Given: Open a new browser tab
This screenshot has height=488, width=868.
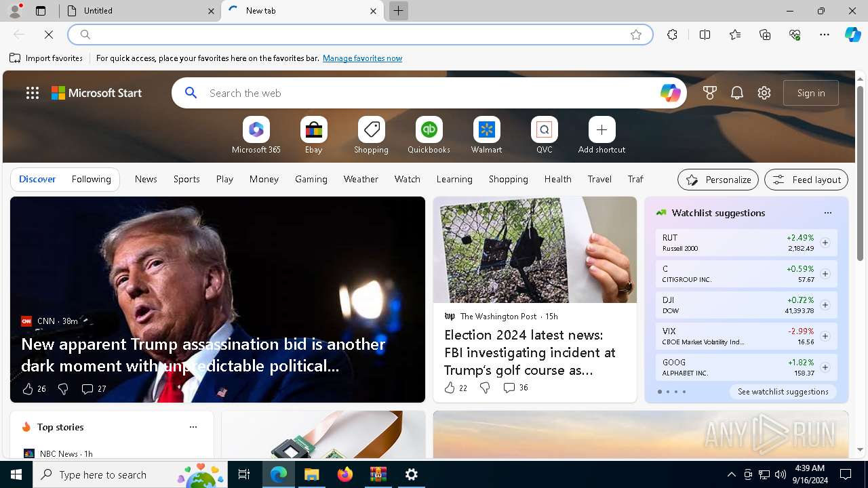Looking at the screenshot, I should coord(399,11).
